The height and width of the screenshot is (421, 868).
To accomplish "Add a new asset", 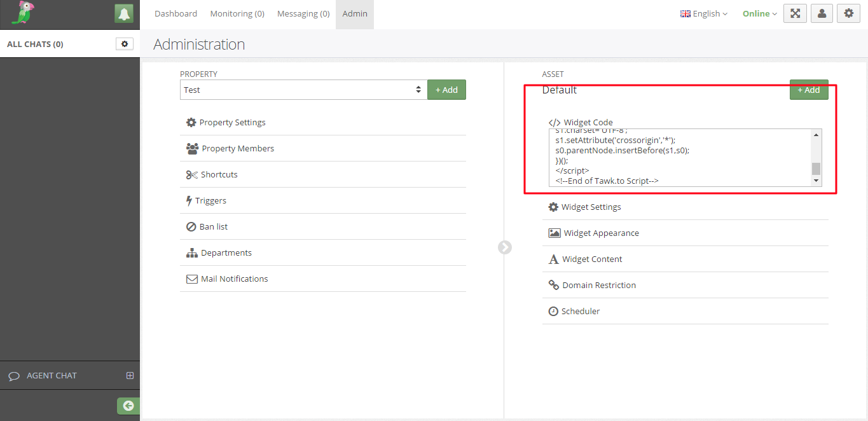I will click(809, 90).
